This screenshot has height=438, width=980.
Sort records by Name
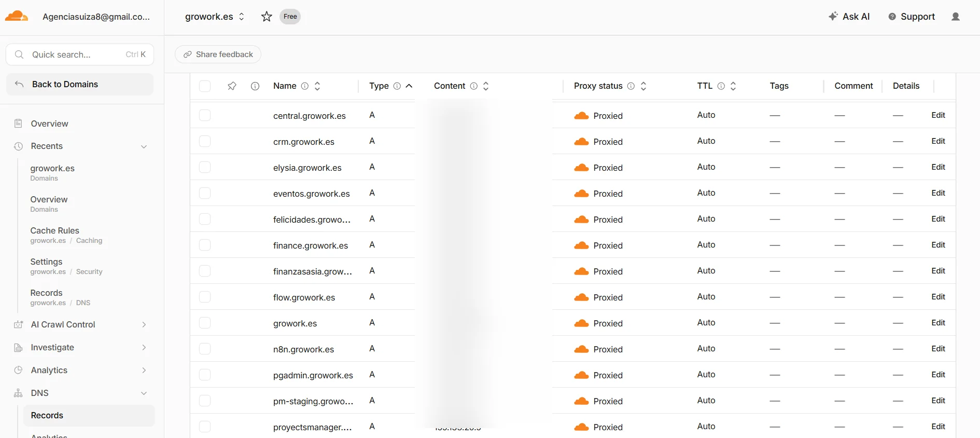point(317,86)
